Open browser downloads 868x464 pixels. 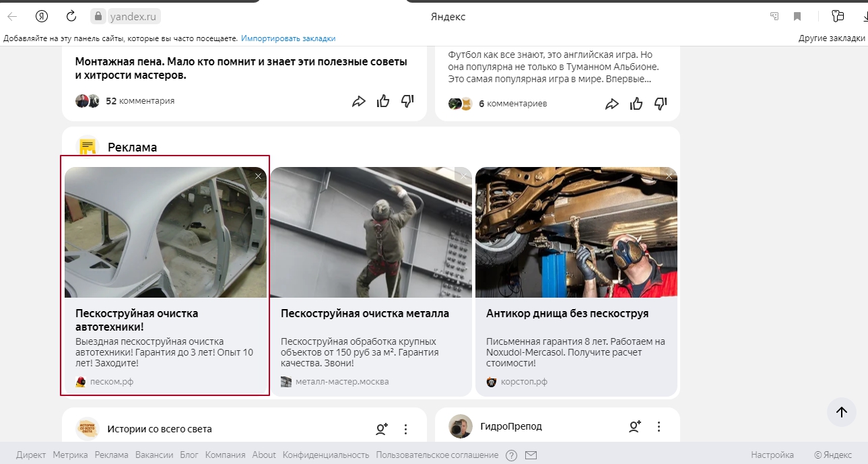coord(864,16)
